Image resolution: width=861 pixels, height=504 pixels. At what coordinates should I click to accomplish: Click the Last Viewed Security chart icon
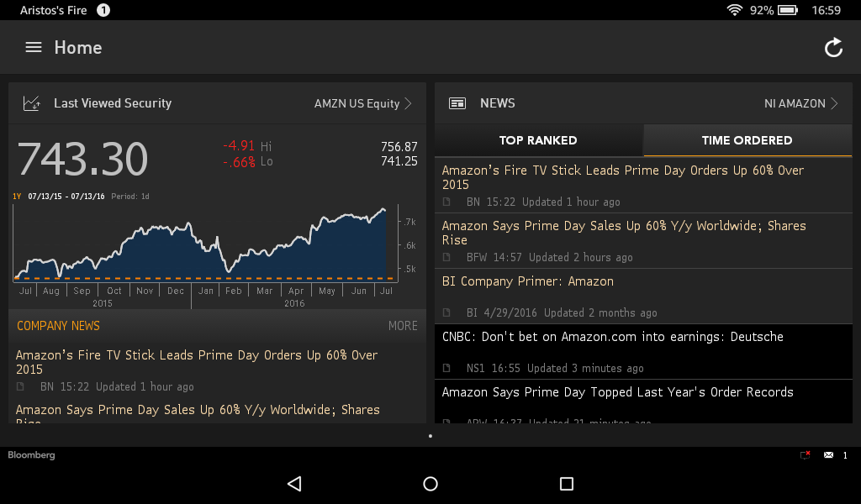(x=30, y=102)
